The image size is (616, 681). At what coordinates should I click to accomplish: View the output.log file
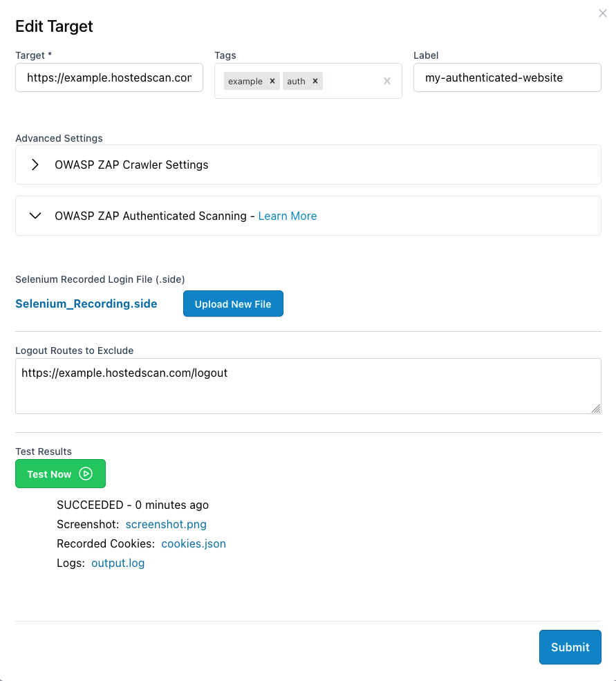coord(118,563)
